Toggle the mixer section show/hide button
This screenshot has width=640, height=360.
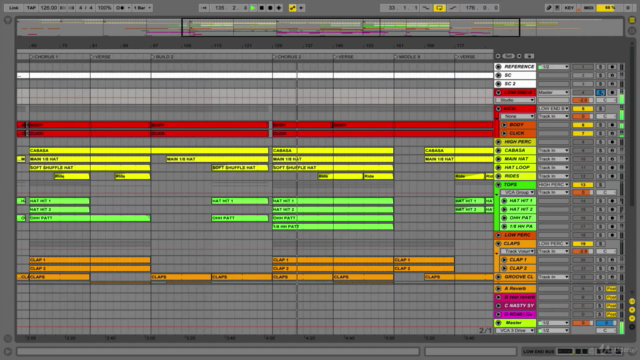click(x=632, y=318)
